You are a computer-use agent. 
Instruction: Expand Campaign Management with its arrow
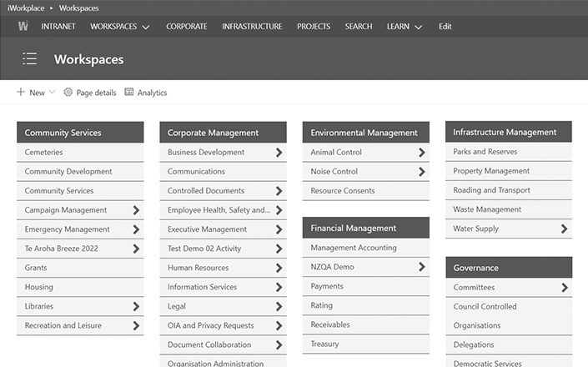pyautogui.click(x=136, y=210)
